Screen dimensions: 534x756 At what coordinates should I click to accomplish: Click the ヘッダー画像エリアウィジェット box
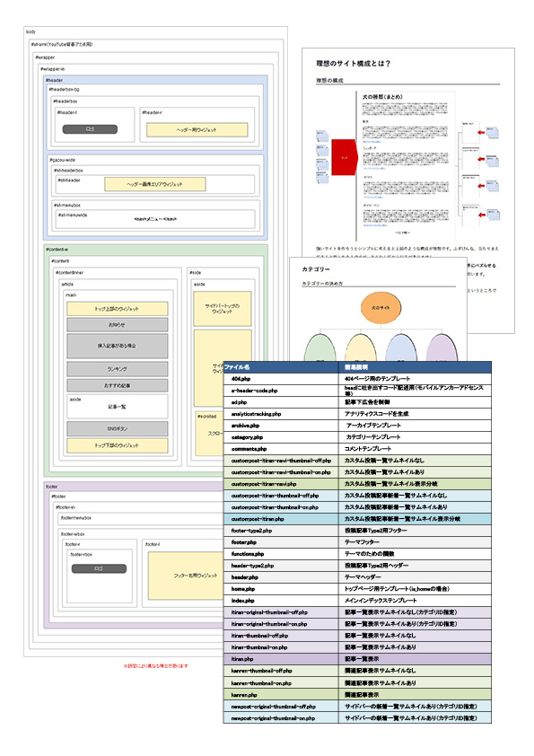(x=154, y=184)
